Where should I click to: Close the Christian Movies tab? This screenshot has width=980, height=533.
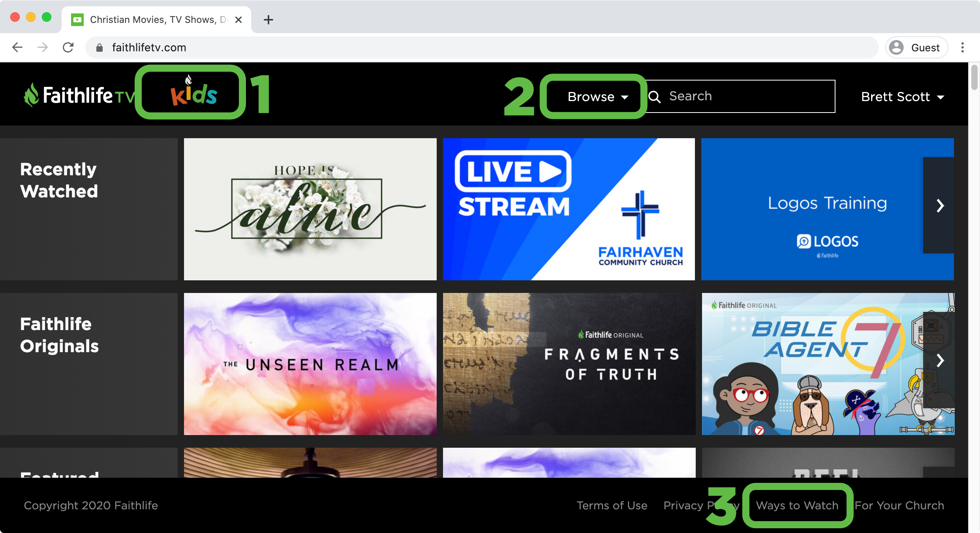[x=238, y=20]
